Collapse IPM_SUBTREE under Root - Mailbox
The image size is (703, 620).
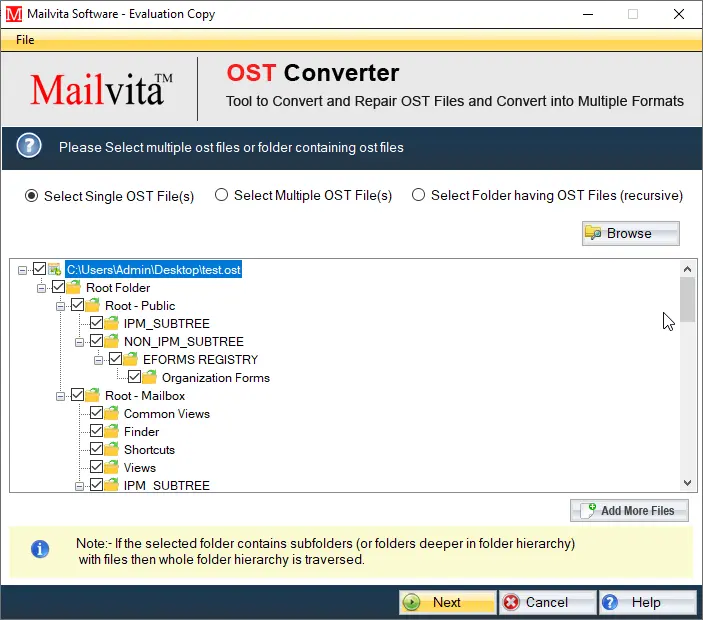[x=79, y=486]
